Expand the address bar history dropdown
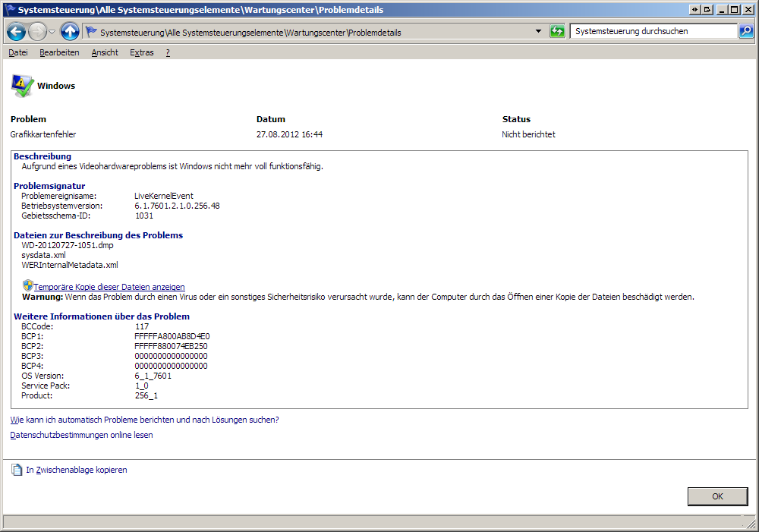Image resolution: width=759 pixels, height=532 pixels. pos(538,31)
